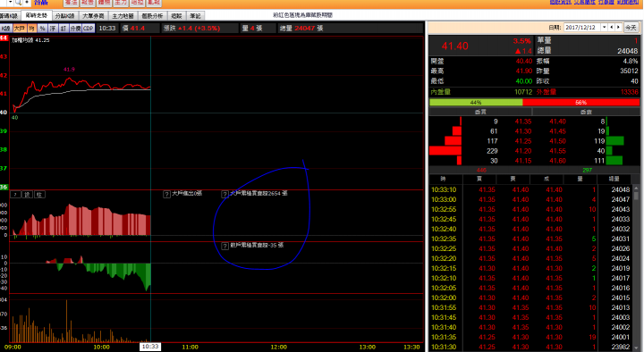The image size is (644, 352).
Task: Toggle the K線 chart option button
Action: [x=5, y=29]
